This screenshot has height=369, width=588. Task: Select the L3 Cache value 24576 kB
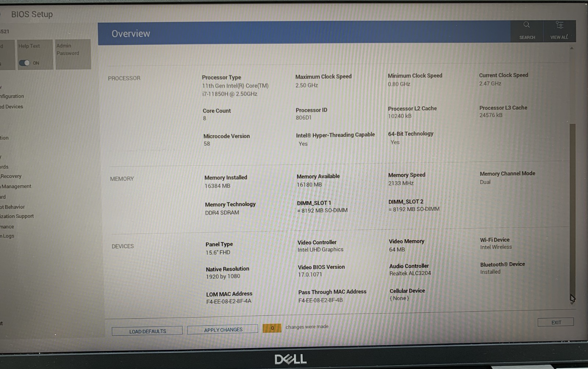(x=491, y=115)
